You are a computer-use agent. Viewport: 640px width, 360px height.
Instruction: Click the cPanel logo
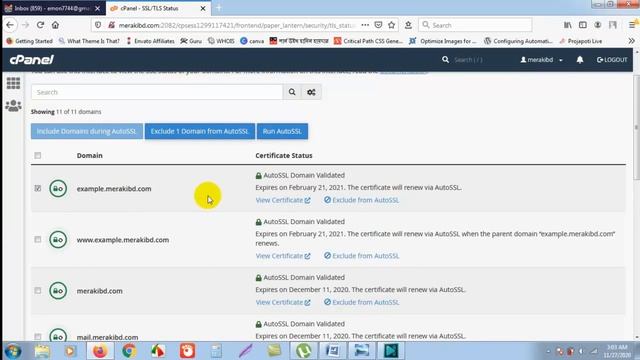pos(31,60)
